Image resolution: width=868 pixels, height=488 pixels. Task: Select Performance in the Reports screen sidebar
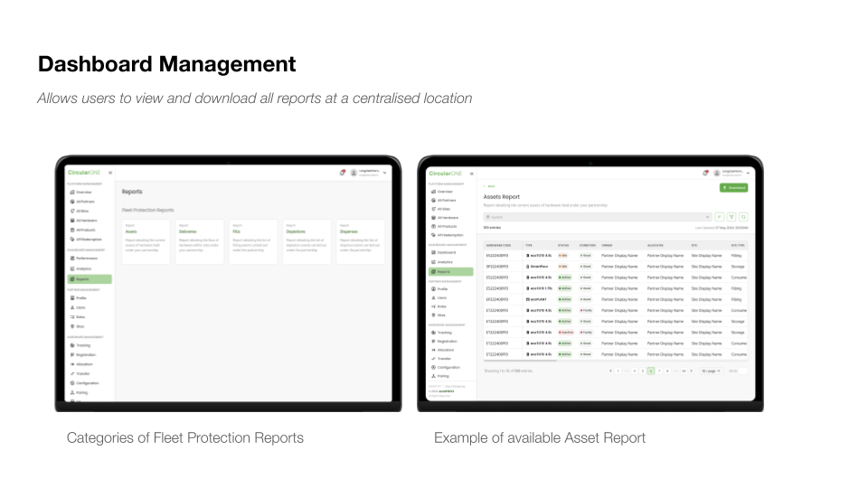[83, 258]
